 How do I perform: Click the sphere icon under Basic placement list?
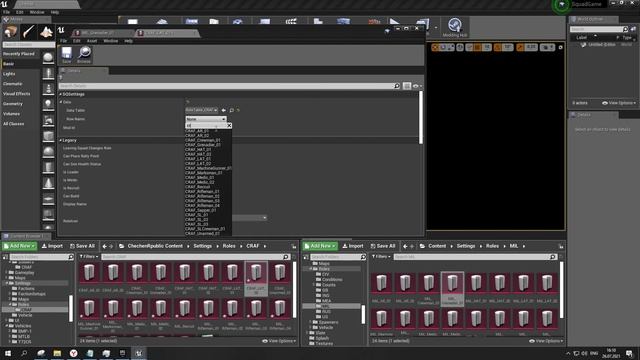(48, 58)
